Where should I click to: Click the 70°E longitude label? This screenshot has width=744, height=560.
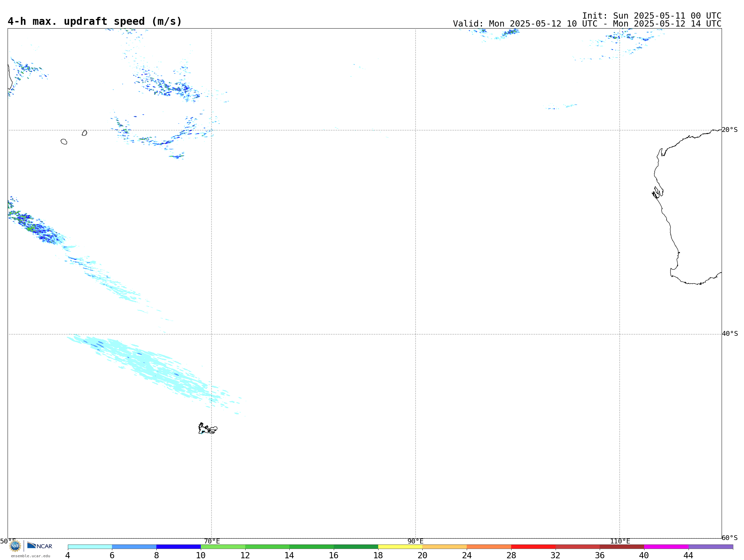pyautogui.click(x=212, y=541)
